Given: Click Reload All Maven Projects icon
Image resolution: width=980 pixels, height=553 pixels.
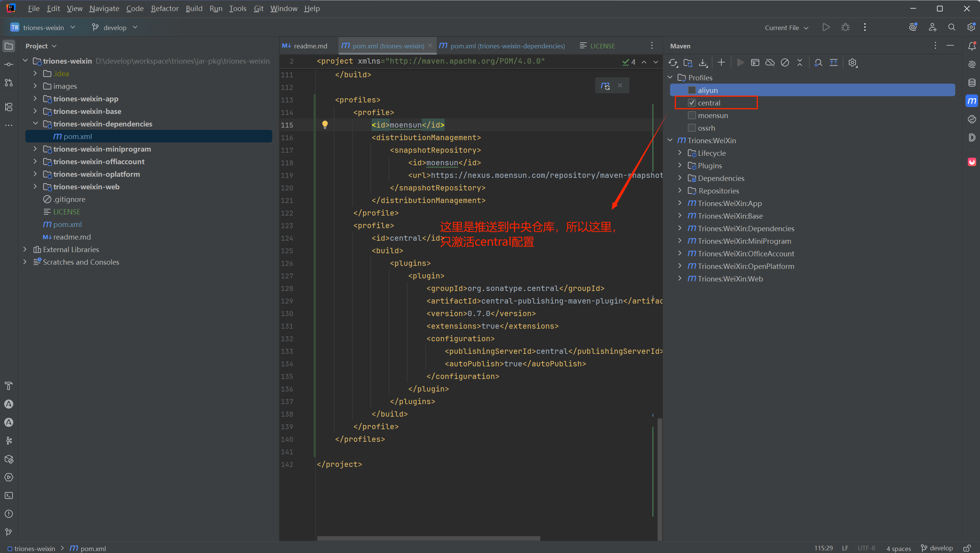Looking at the screenshot, I should pos(673,63).
